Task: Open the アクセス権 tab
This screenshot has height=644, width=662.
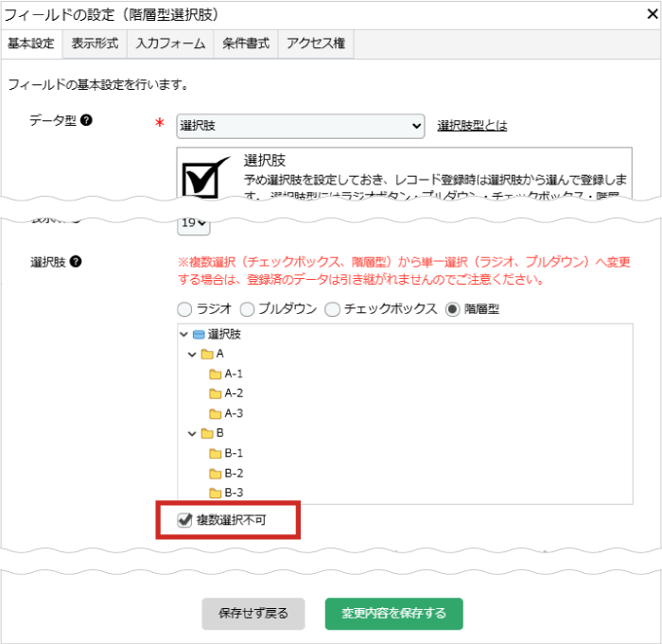Action: pyautogui.click(x=316, y=44)
